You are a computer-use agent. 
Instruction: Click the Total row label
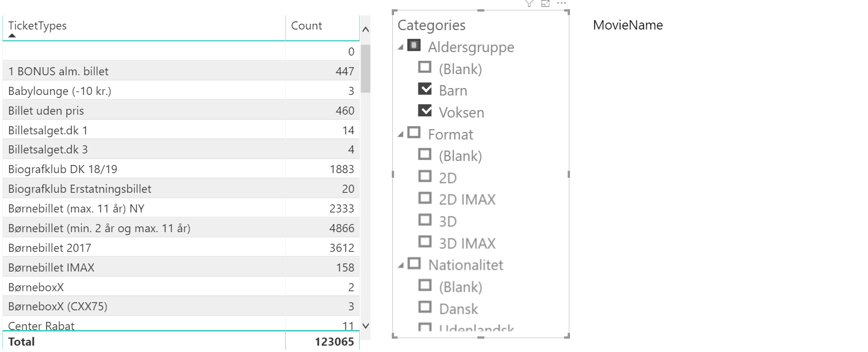21,342
